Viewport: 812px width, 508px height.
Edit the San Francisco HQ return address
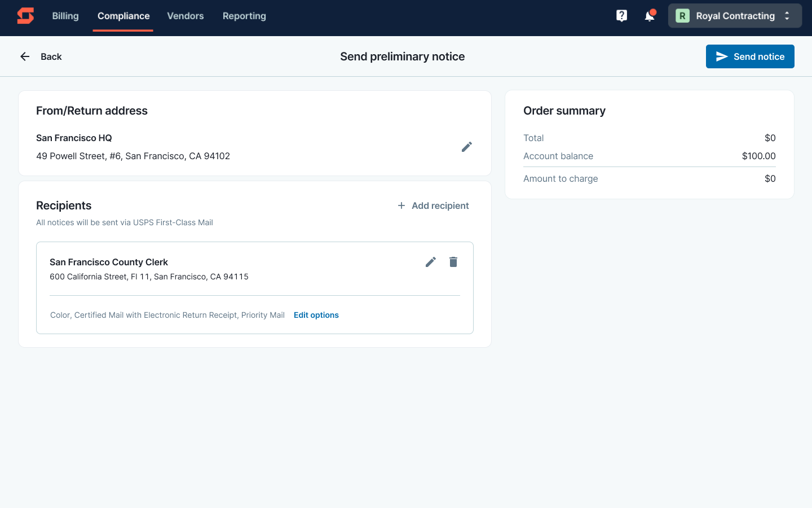tap(467, 147)
